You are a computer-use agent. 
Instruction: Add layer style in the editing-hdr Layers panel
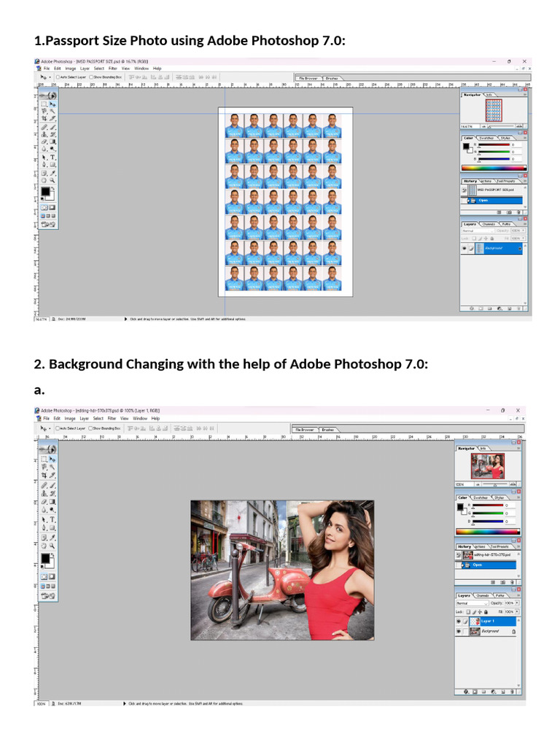(x=466, y=692)
